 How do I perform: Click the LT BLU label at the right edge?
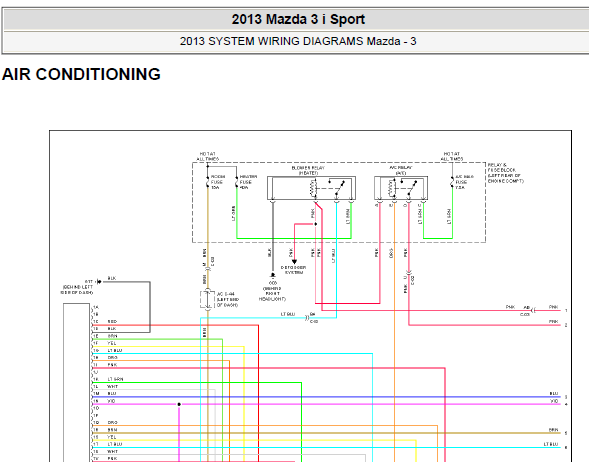[x=551, y=444]
